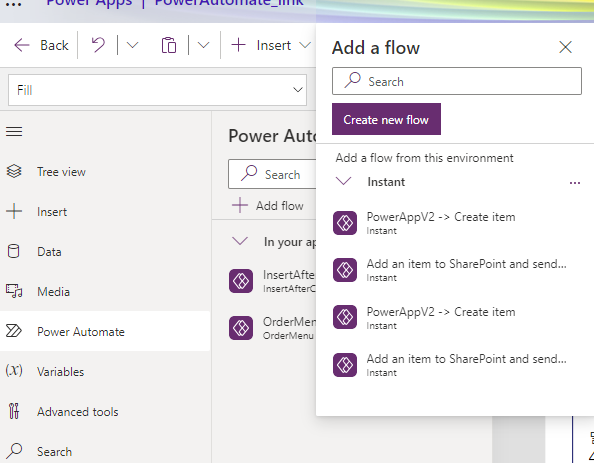The width and height of the screenshot is (594, 463).
Task: Click the Advanced tools icon
Action: tap(14, 411)
